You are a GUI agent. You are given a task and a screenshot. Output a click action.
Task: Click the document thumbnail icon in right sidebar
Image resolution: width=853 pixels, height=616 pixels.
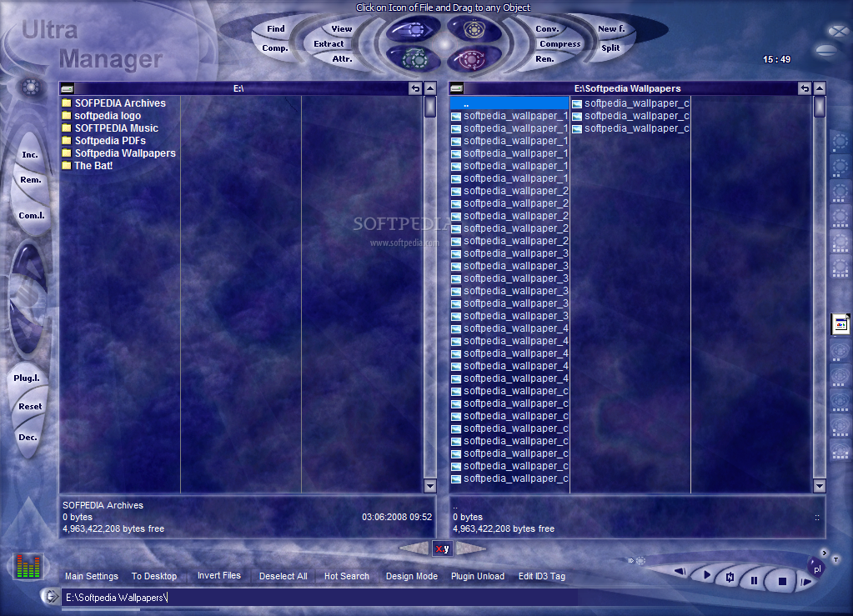coord(840,324)
